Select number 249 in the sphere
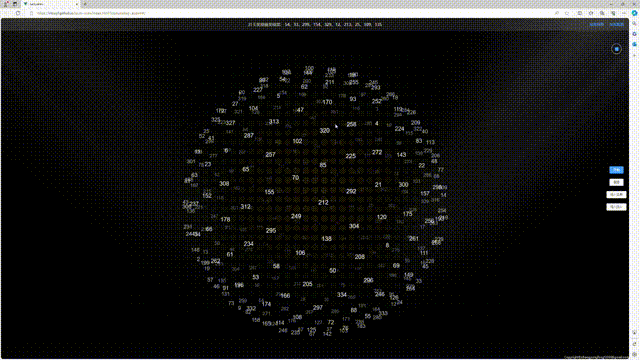640x360 pixels. pos(296,216)
